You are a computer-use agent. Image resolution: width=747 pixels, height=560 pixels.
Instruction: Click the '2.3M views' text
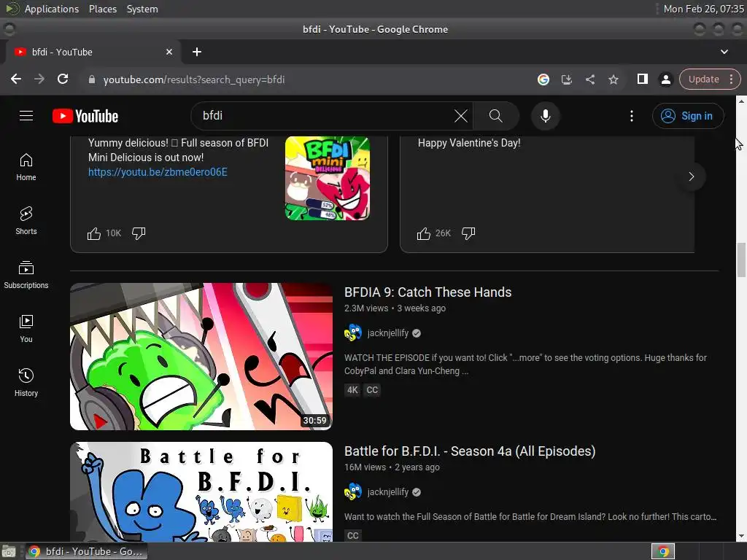[x=366, y=308]
